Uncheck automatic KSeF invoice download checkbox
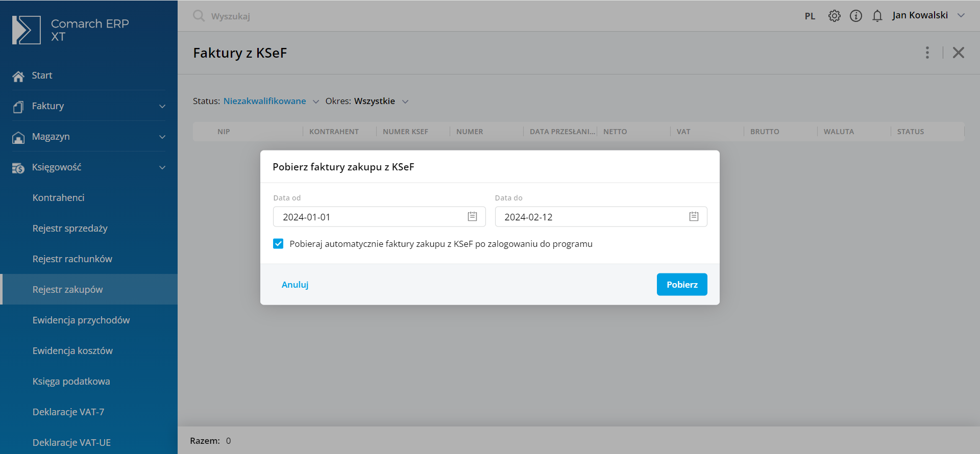980x454 pixels. (x=278, y=244)
